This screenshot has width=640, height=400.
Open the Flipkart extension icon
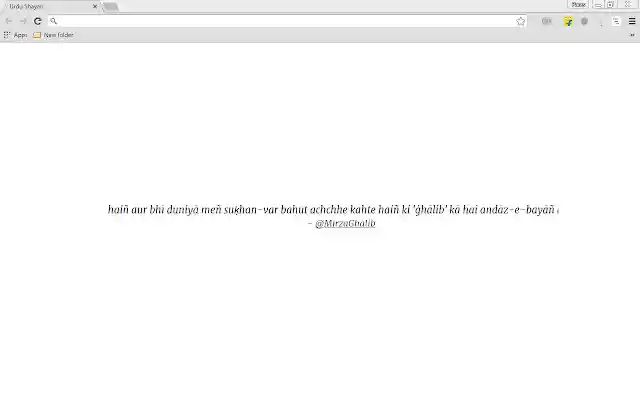click(x=568, y=21)
